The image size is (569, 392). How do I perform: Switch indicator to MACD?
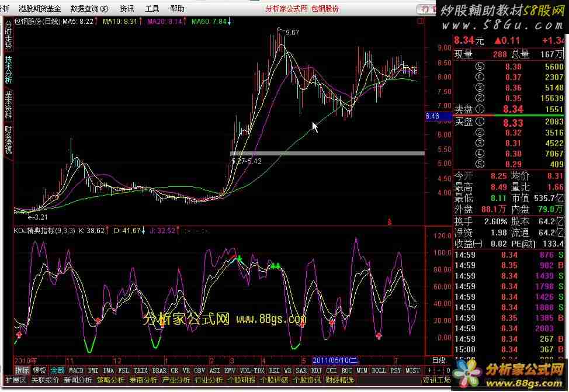click(x=76, y=370)
